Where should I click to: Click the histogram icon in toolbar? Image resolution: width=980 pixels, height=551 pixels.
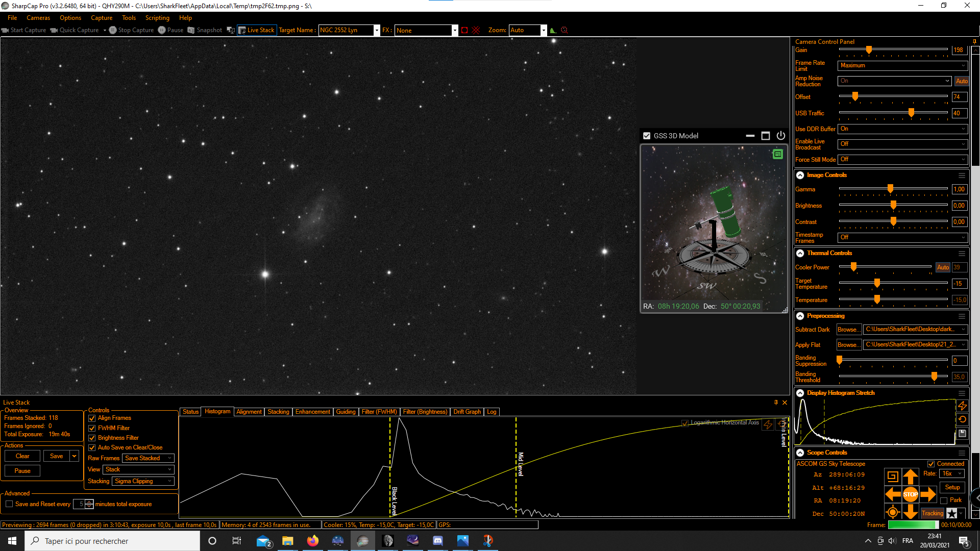pyautogui.click(x=553, y=30)
